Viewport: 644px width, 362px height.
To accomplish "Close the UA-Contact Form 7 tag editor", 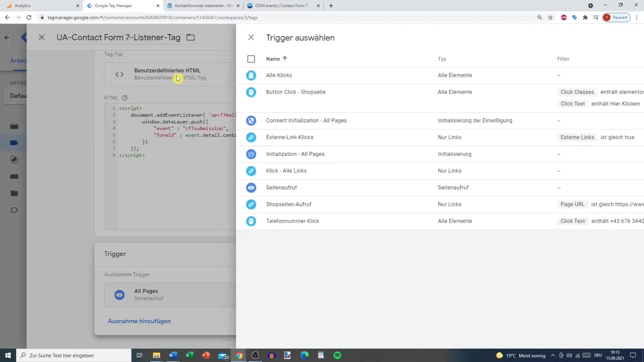I will (x=42, y=38).
